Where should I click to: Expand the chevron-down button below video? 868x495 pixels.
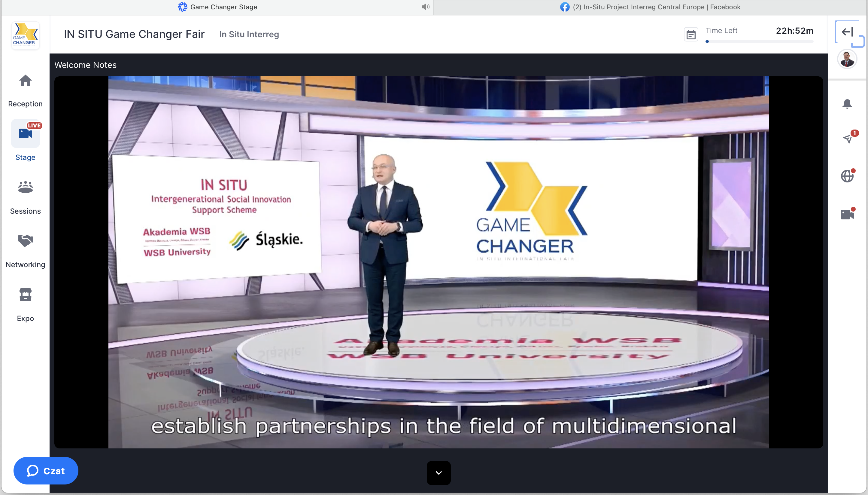coord(439,473)
